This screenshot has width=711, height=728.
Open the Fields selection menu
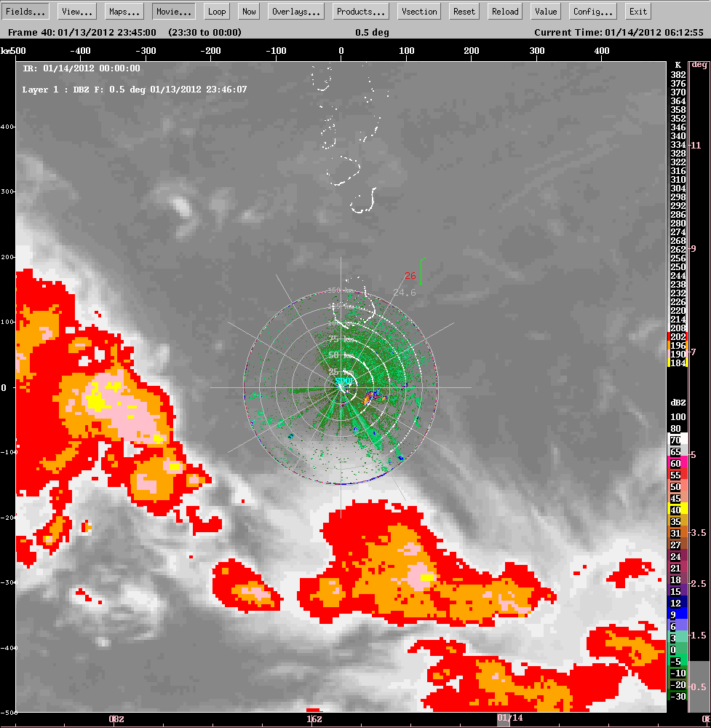[25, 11]
